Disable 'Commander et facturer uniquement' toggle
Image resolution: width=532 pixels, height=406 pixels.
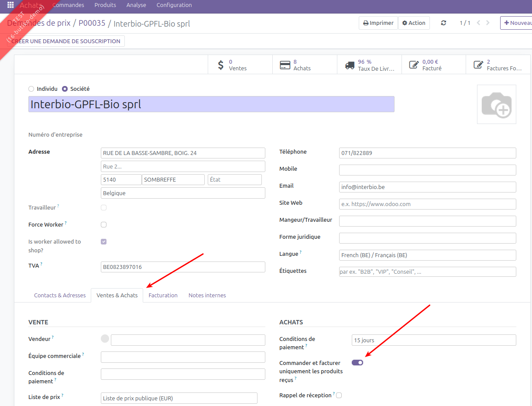[357, 363]
